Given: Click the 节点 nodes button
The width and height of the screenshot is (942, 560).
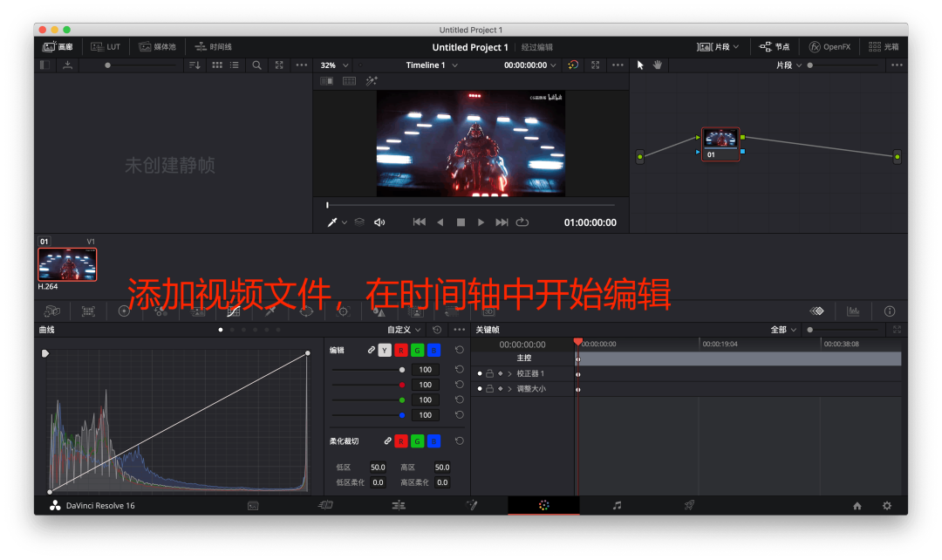Looking at the screenshot, I should click(x=775, y=46).
